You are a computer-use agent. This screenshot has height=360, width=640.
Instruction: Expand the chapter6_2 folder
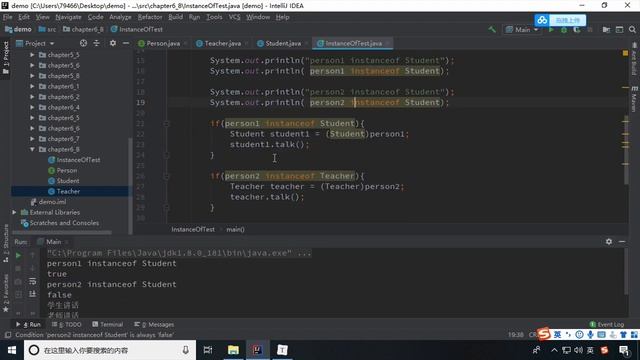pos(32,97)
